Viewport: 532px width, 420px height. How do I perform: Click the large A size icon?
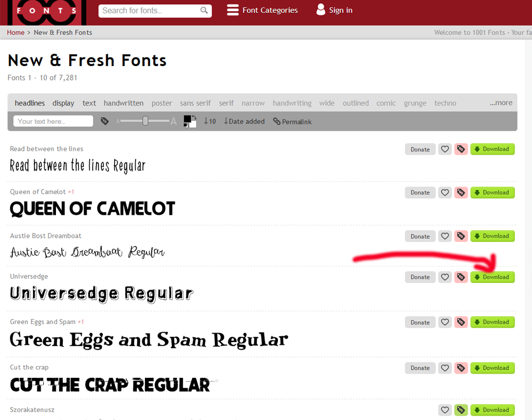(173, 121)
